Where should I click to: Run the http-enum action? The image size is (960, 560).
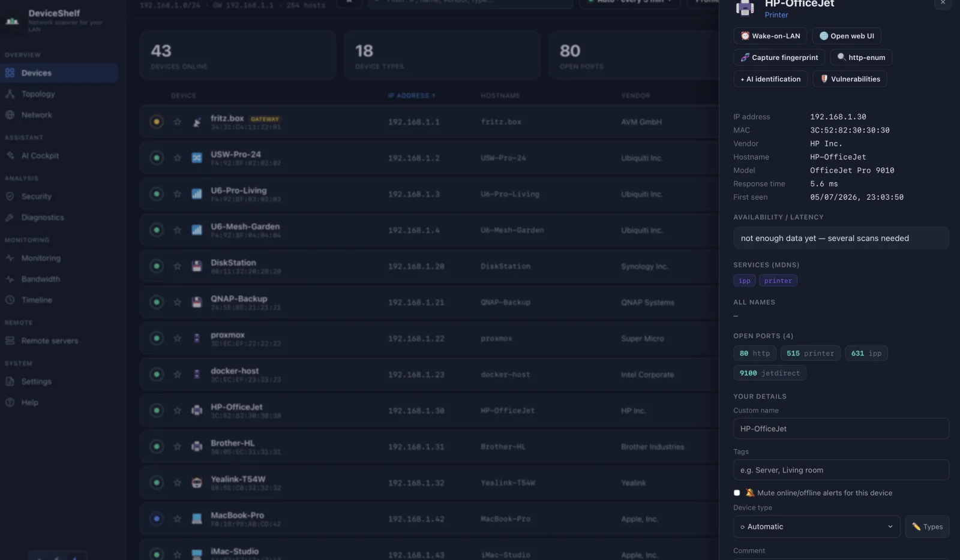(861, 58)
